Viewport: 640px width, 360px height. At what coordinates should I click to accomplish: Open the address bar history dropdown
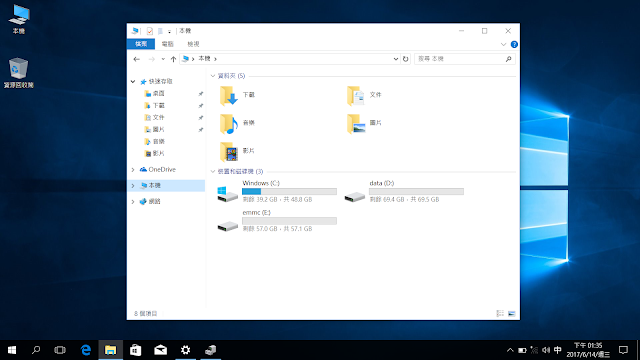click(396, 59)
